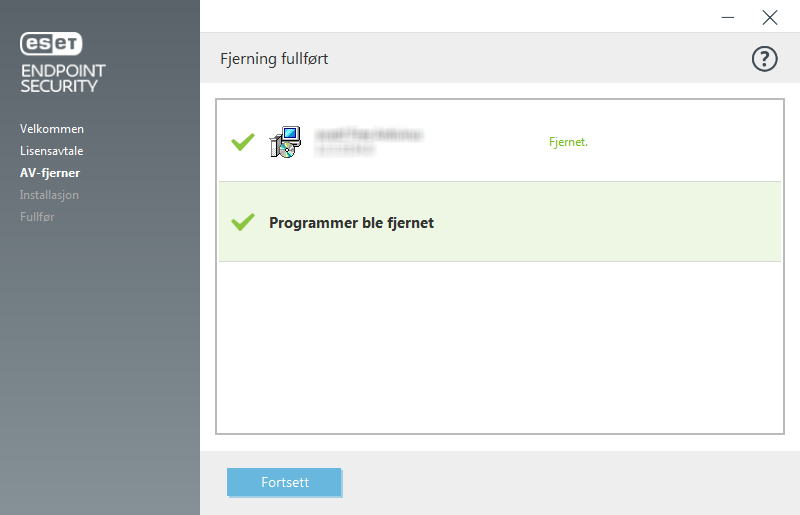This screenshot has width=800, height=515.
Task: Click the installer package icon with CD
Action: [286, 142]
